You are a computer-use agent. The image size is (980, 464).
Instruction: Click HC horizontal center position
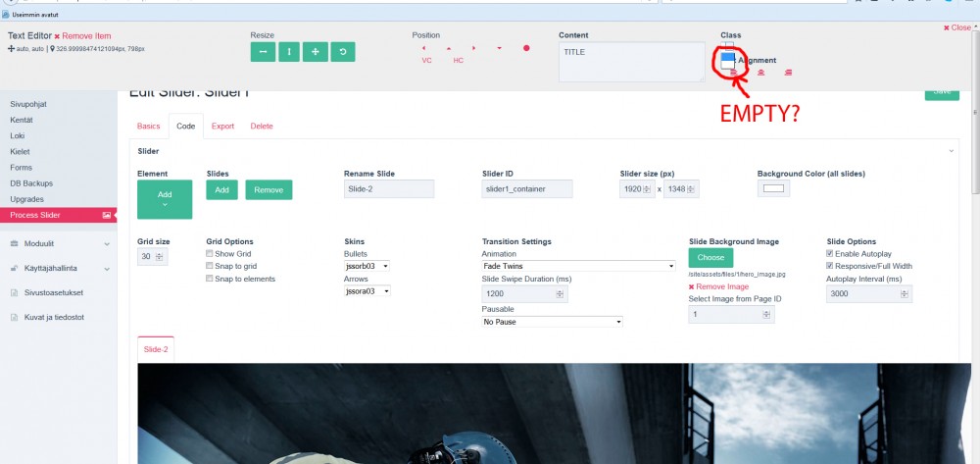[x=458, y=61]
